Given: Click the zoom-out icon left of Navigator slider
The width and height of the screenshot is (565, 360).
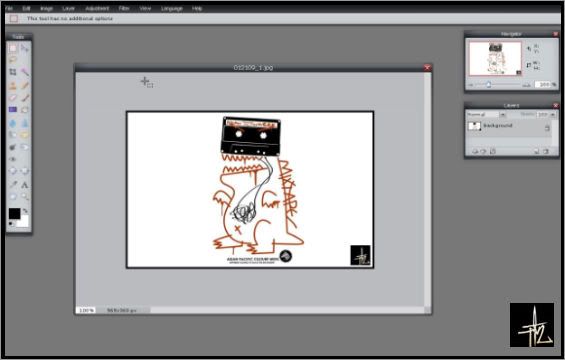Looking at the screenshot, I should [471, 85].
